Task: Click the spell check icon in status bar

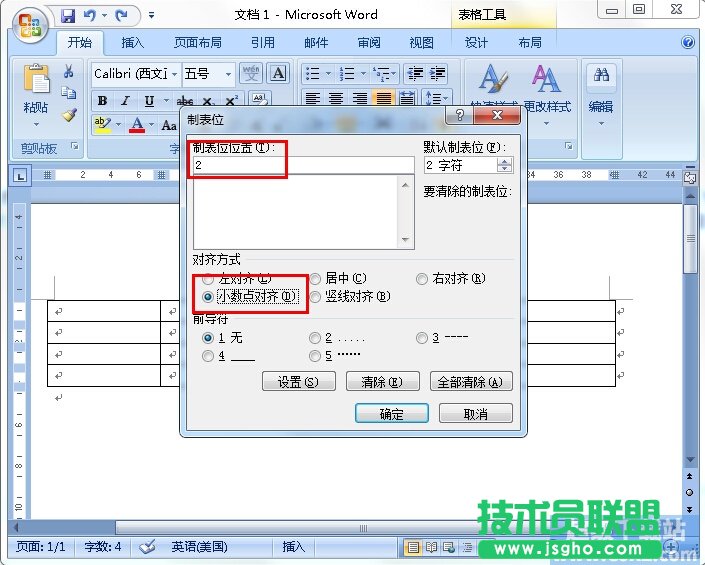Action: (147, 547)
